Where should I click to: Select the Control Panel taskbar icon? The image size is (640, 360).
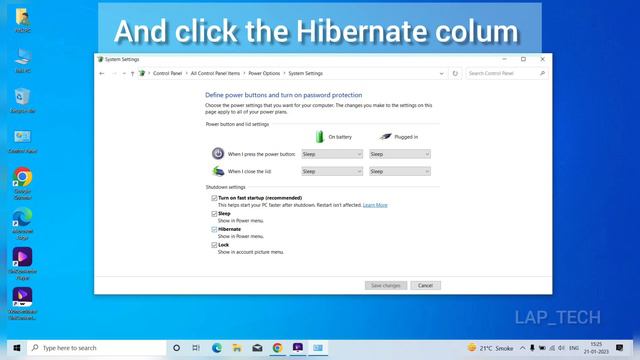[x=318, y=348]
